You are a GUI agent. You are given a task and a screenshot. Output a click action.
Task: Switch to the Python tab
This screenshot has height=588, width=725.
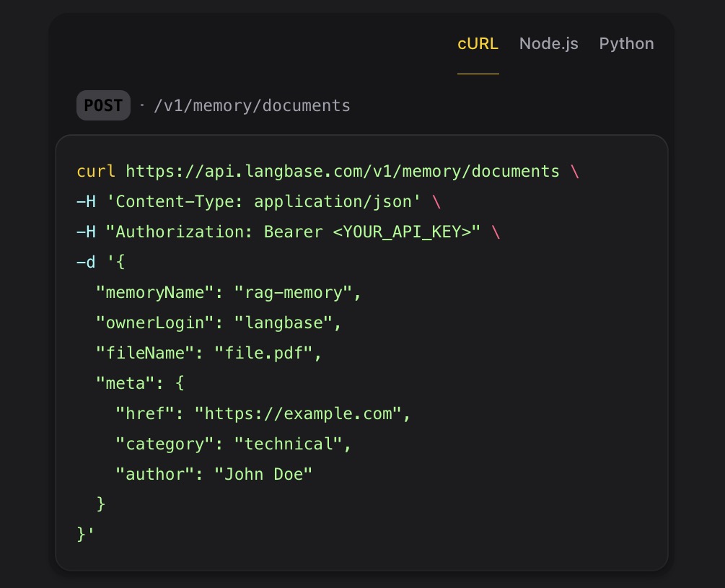point(625,43)
